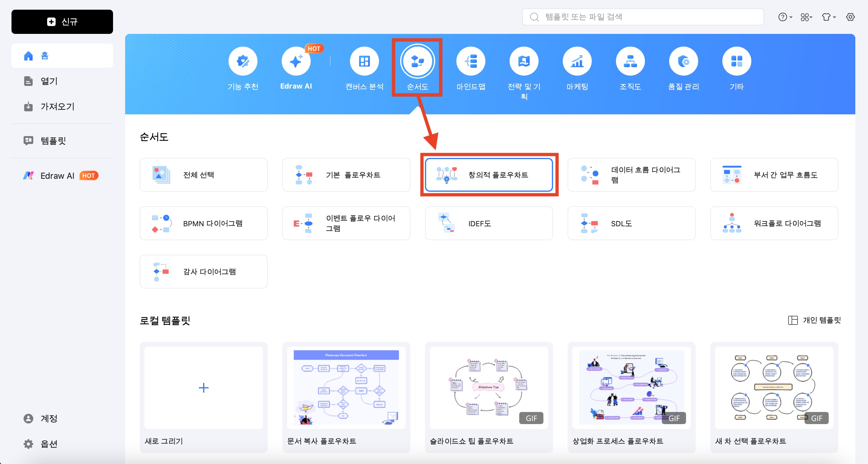The image size is (868, 464).
Task: Click the 신규 button
Action: point(62,21)
